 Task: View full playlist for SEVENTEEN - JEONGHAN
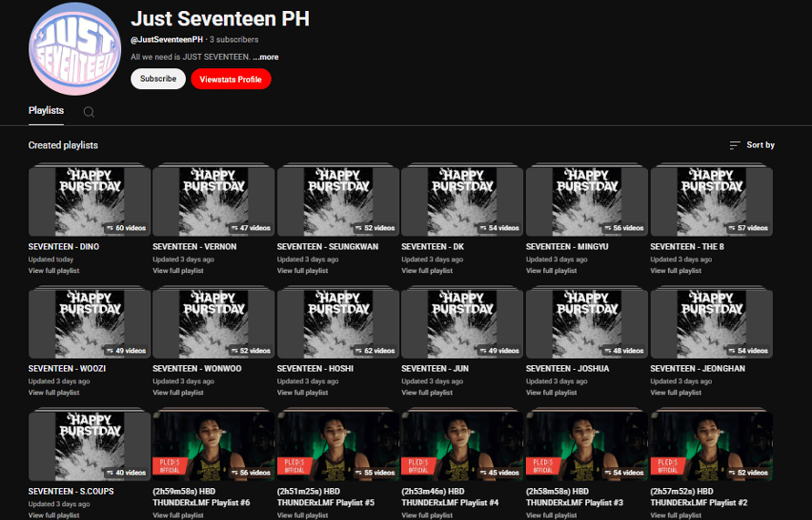coord(676,393)
